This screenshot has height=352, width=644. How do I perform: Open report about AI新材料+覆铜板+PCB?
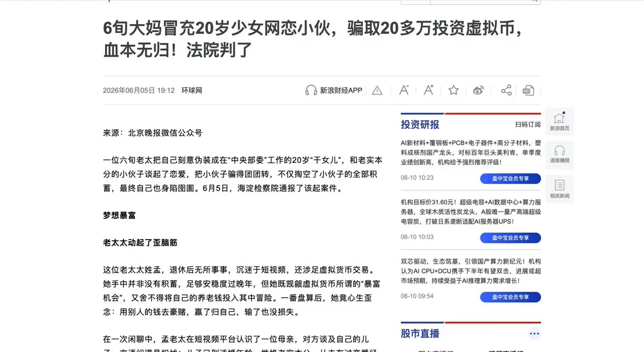tap(471, 153)
